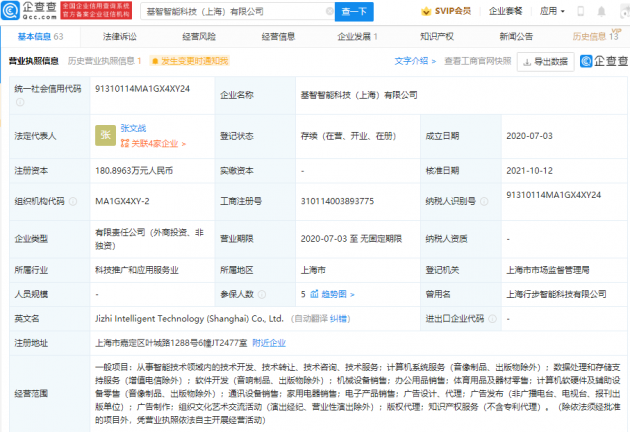Switch to the 法律诉讼 tab

tap(118, 36)
